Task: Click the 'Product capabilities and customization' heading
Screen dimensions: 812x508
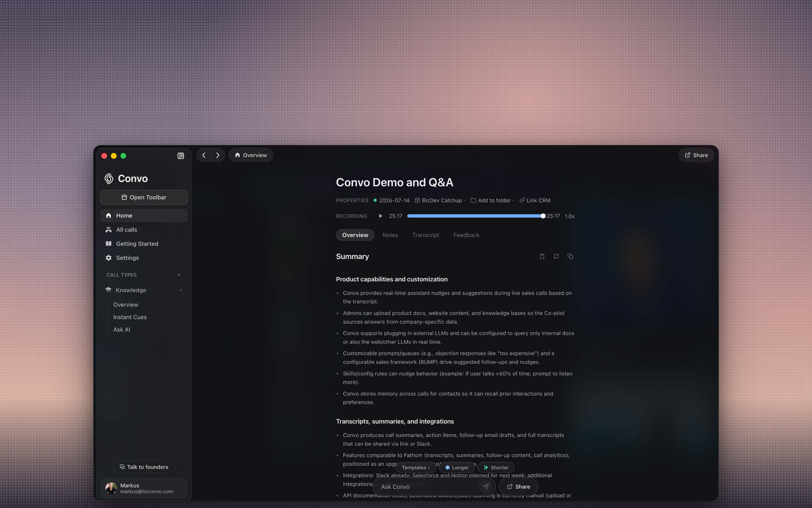Action: tap(392, 279)
